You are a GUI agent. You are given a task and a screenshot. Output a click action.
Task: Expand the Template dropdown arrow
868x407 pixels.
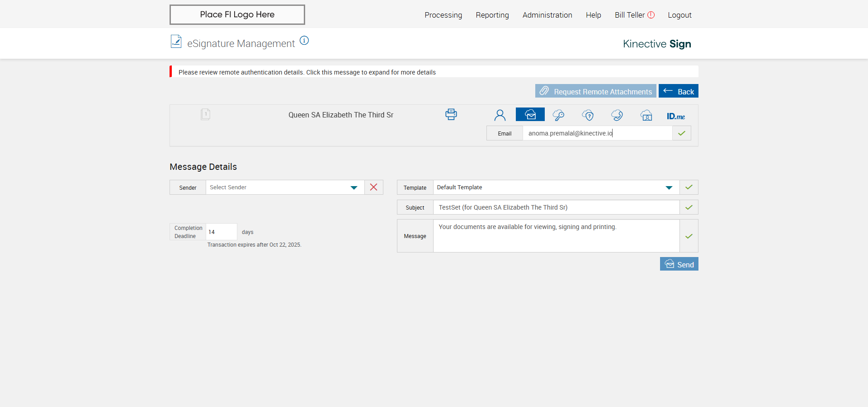[x=669, y=187]
